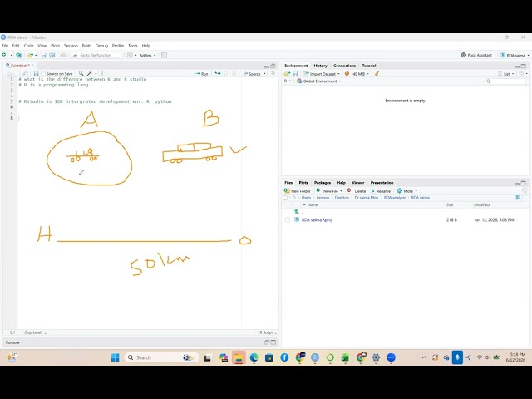Close the Untitled1 editor tab
Viewport: 532px width, 399px height.
pos(32,66)
